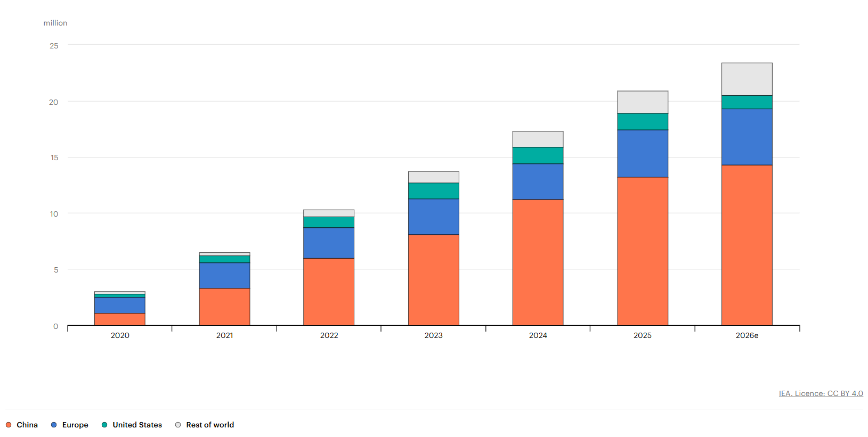
Task: Click the 25 y-axis value
Action: pyautogui.click(x=54, y=46)
